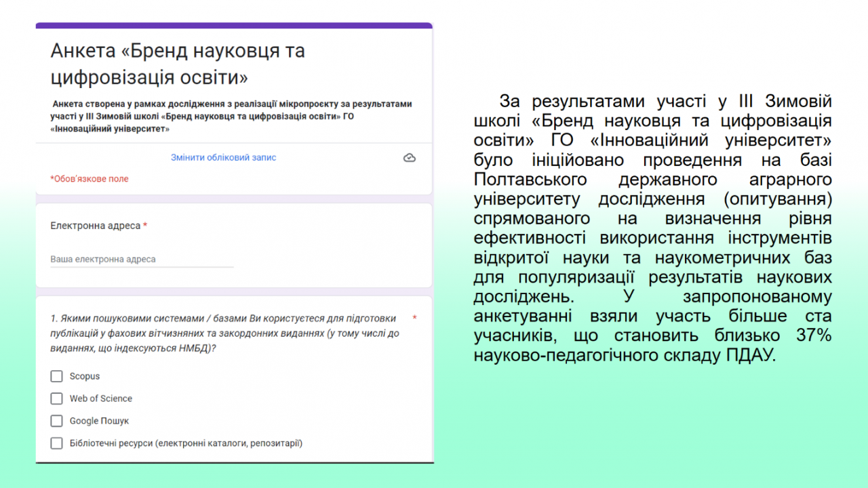Check the Бібліотечні ресурси checkbox
Viewport: 868px width, 488px height.
click(x=57, y=443)
